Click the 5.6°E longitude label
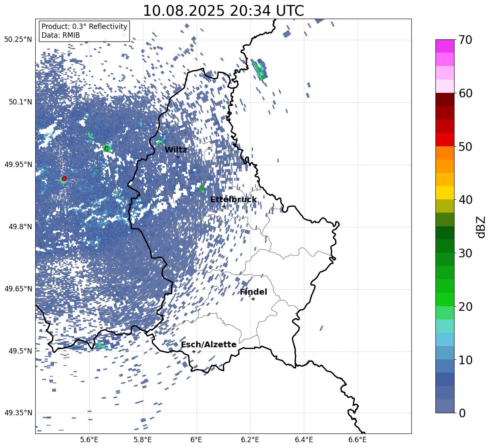 pos(89,440)
